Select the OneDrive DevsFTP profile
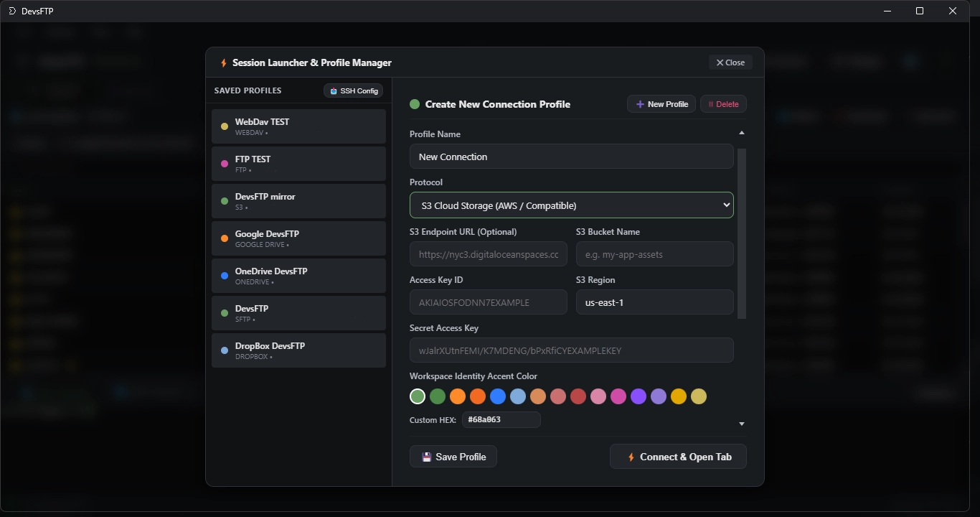Image resolution: width=980 pixels, height=517 pixels. click(298, 276)
